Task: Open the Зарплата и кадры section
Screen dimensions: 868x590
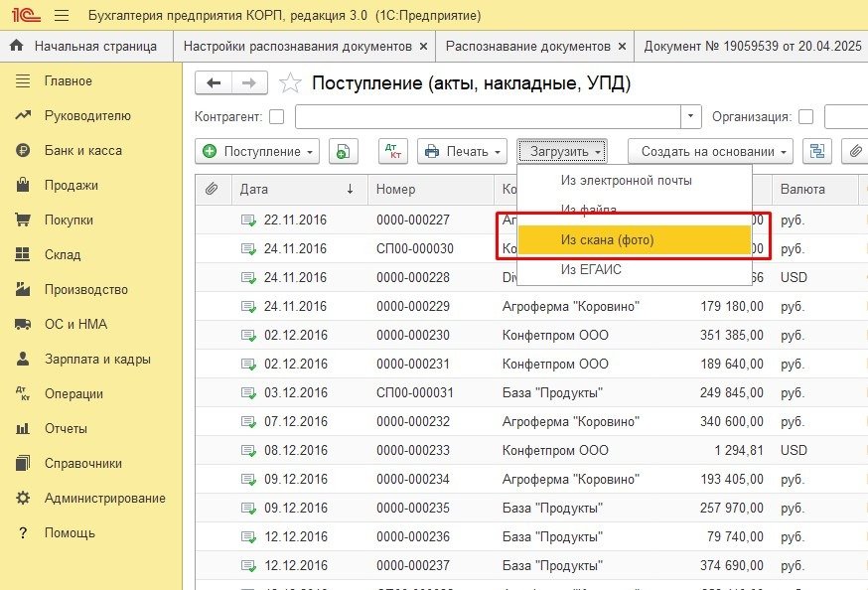Action: [97, 359]
